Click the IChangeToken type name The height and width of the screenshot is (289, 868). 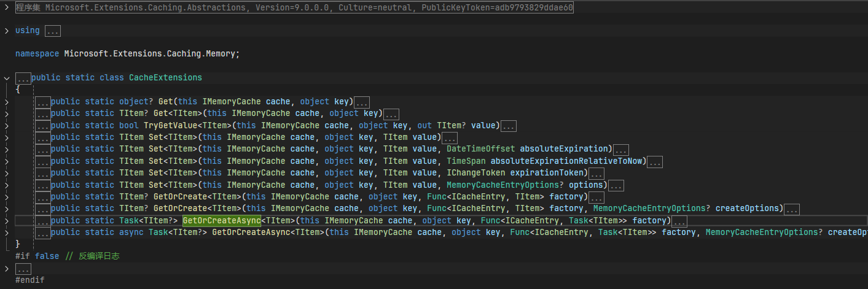476,173
